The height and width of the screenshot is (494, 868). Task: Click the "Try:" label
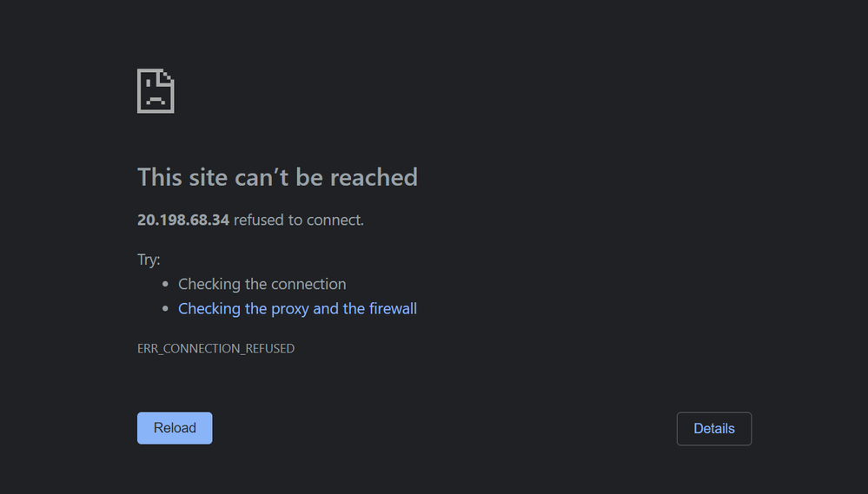[x=149, y=260]
